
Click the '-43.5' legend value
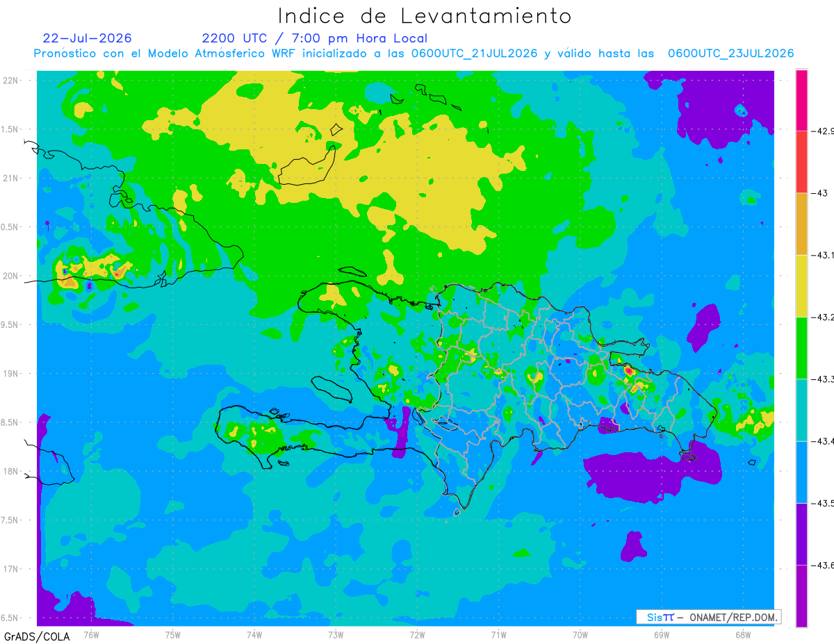tap(823, 503)
